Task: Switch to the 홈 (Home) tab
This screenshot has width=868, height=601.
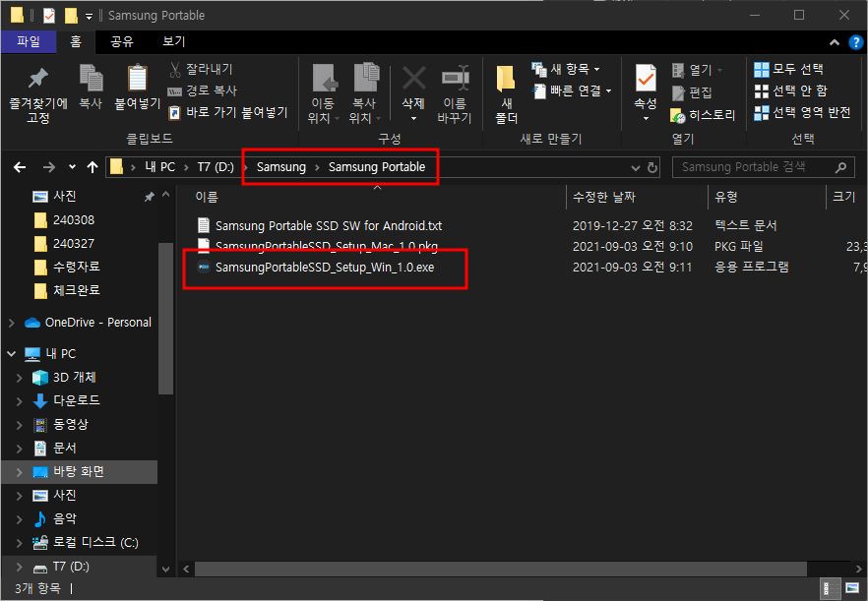Action: [x=76, y=41]
